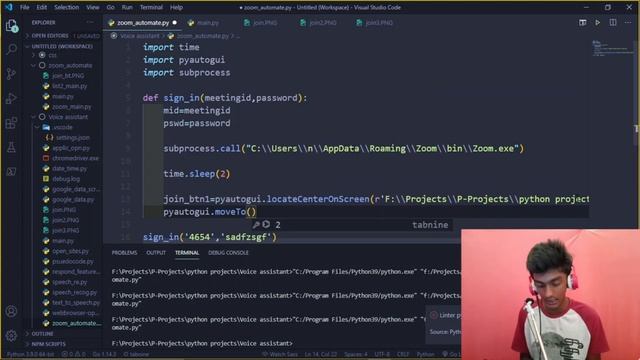Switch to the join2.PNG editor tab
640x360 pixels.
pos(322,23)
